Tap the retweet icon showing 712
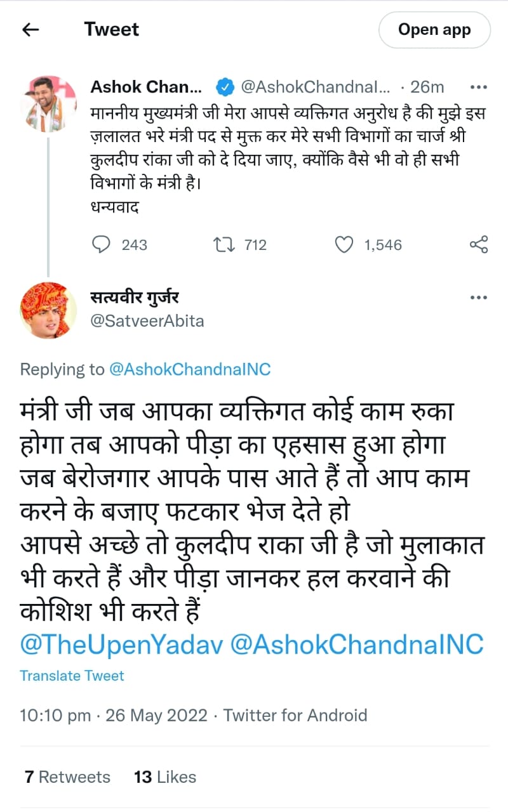Image resolution: width=508 pixels, height=812 pixels. point(225,245)
